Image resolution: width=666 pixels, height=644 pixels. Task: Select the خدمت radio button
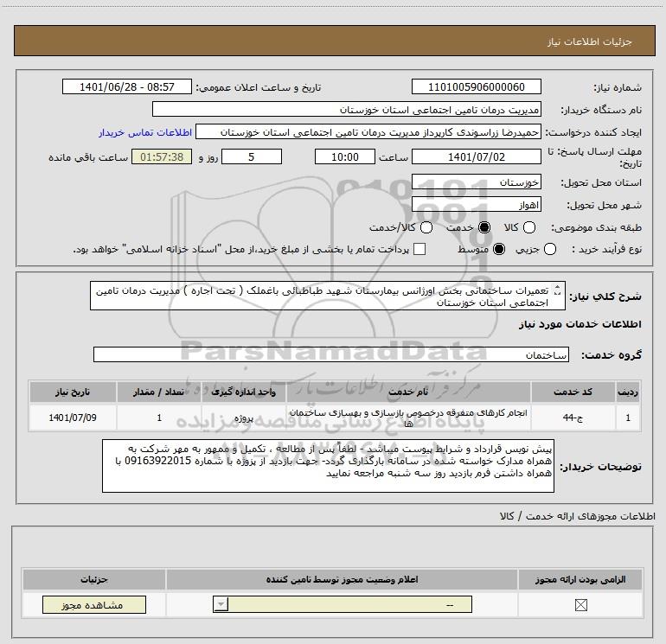point(484,227)
